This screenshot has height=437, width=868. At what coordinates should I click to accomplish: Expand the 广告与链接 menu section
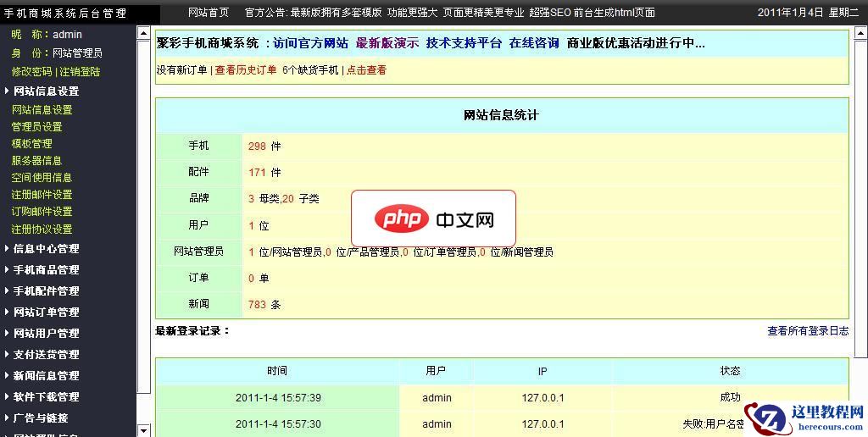(x=41, y=418)
